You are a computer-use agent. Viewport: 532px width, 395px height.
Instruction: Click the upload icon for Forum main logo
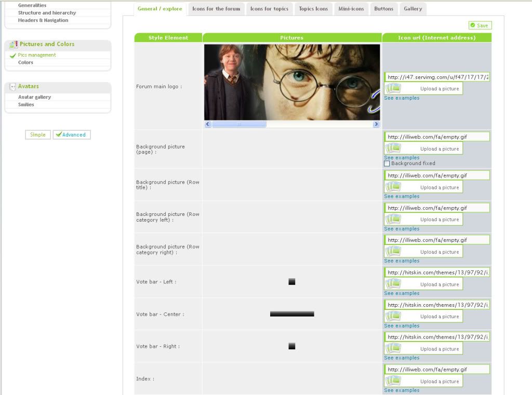393,88
